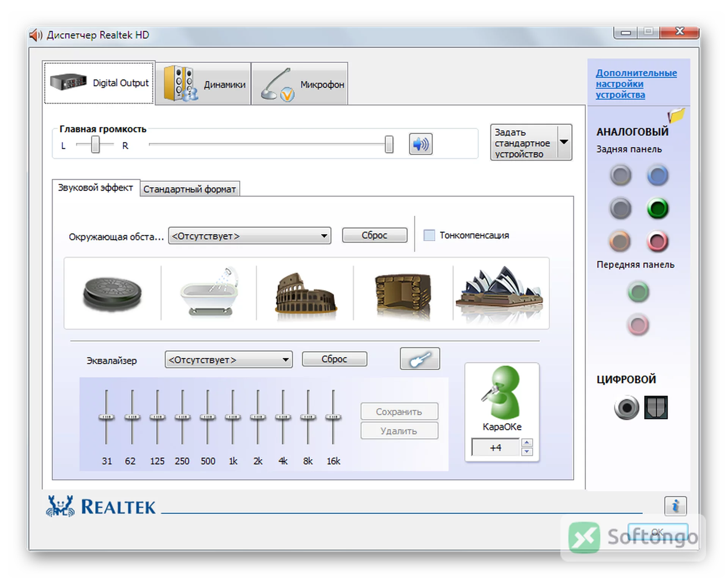Screen dimensions: 728x579
Task: Click the digital coaxial connector icon
Action: coord(626,408)
